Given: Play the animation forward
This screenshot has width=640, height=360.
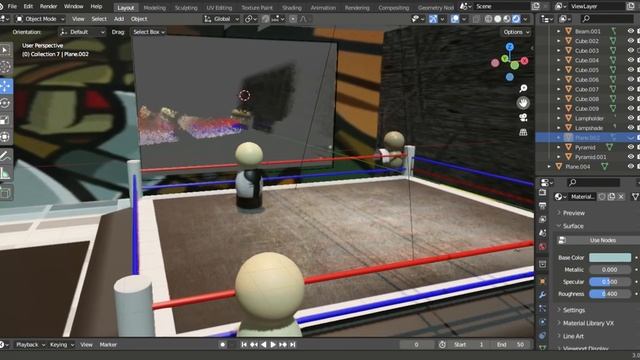Looking at the screenshot, I should 273,345.
